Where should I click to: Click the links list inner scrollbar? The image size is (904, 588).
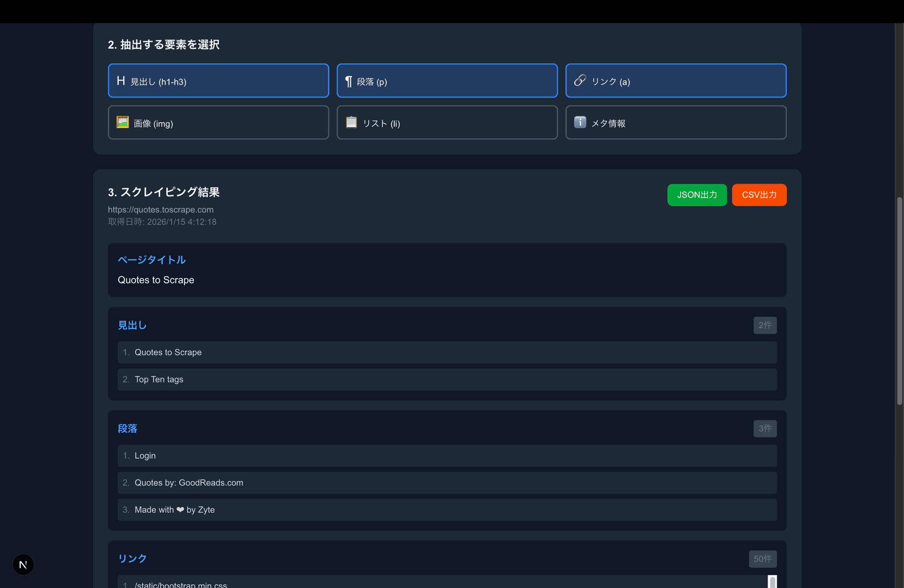(x=772, y=582)
